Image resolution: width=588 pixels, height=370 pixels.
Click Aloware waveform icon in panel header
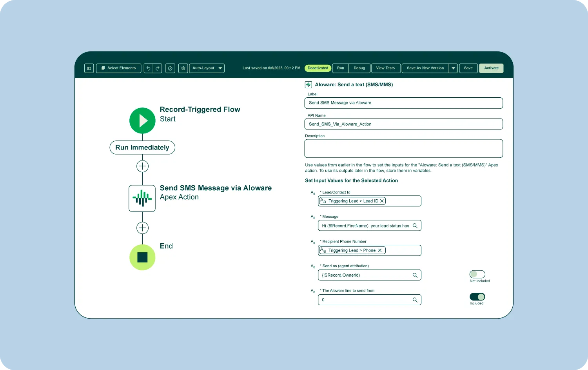[x=309, y=84]
